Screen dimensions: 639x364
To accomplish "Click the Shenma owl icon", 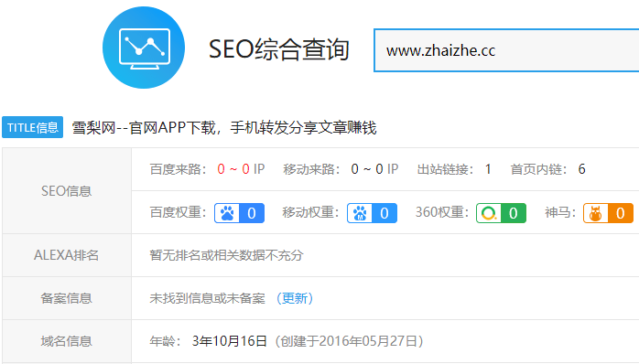I will (596, 213).
